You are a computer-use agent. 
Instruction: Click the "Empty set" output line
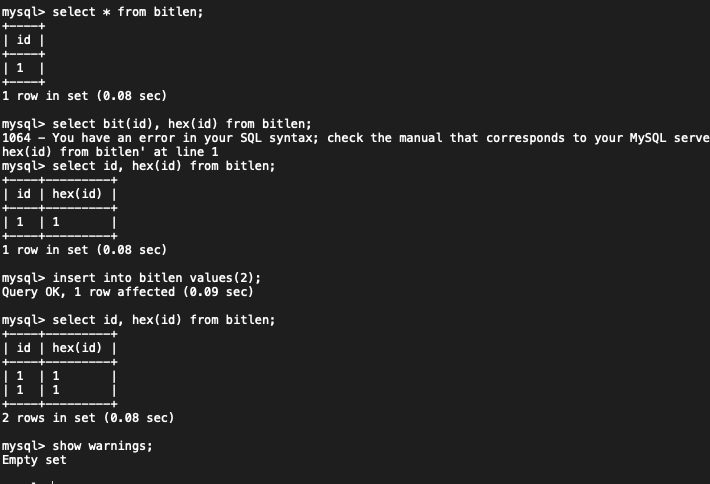coord(35,460)
